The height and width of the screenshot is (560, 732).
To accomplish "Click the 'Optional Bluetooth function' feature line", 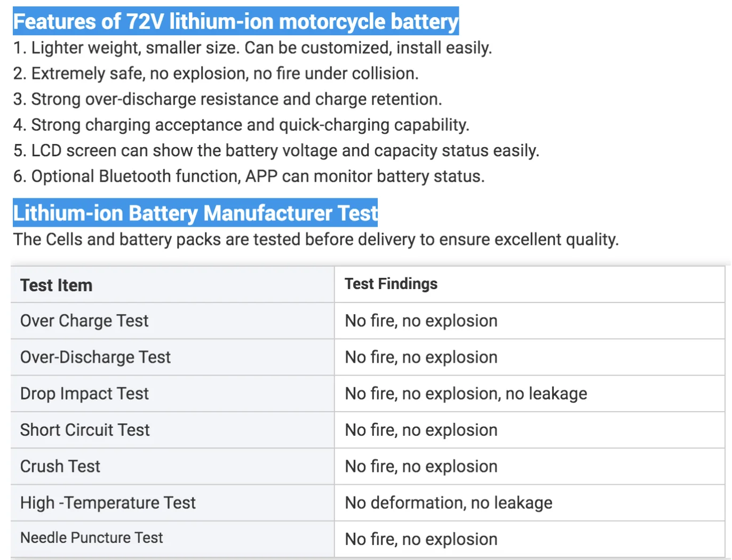I will click(x=249, y=176).
